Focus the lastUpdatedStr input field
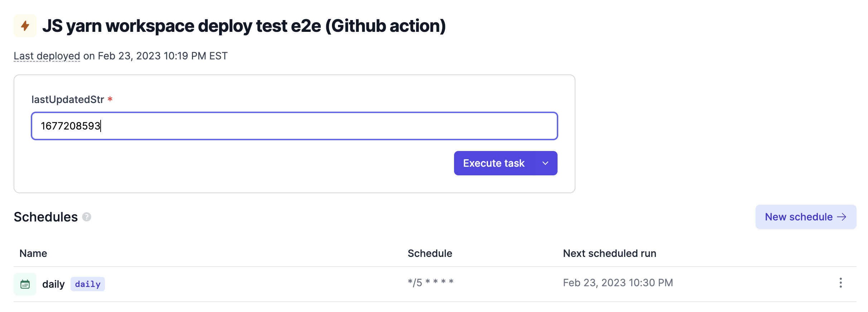Image resolution: width=868 pixels, height=312 pixels. [294, 126]
